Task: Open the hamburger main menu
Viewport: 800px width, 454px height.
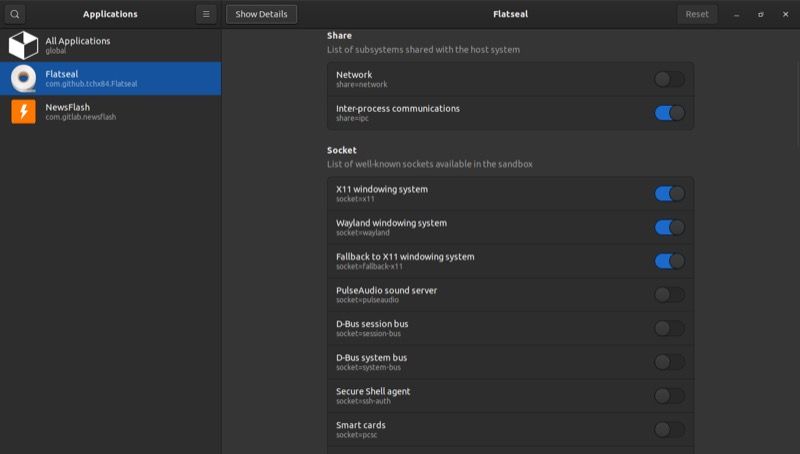Action: (x=205, y=14)
